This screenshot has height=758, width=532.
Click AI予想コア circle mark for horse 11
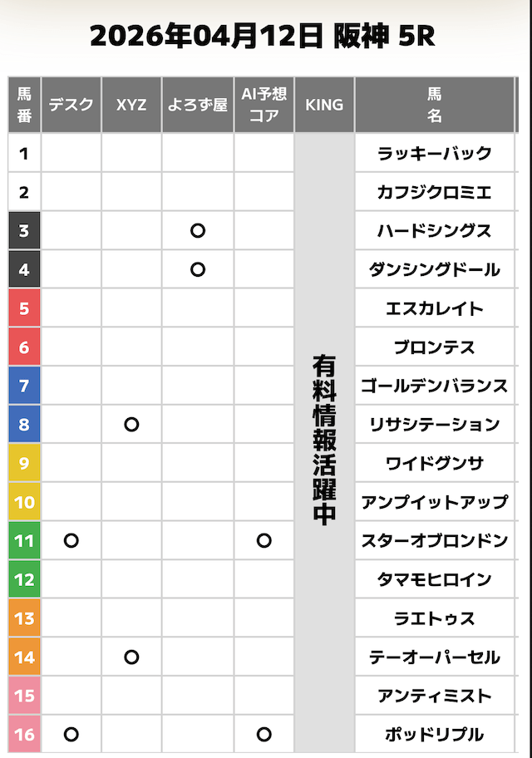point(264,541)
